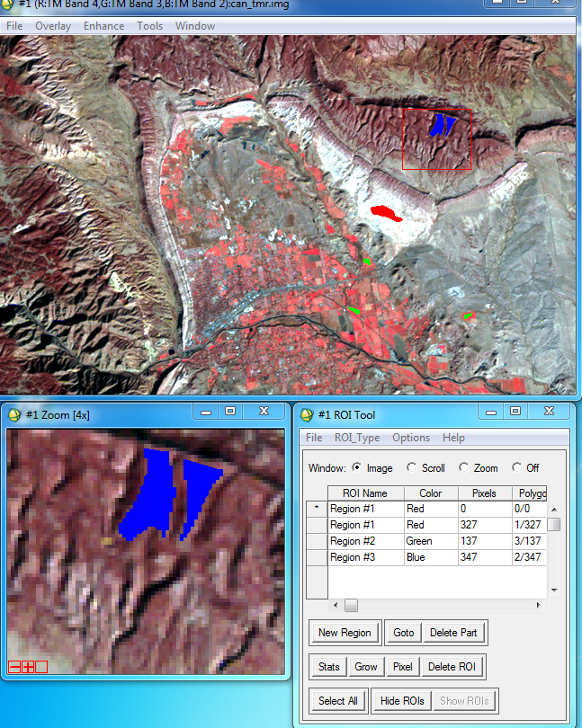Maximize the Zoom window

coord(230,412)
